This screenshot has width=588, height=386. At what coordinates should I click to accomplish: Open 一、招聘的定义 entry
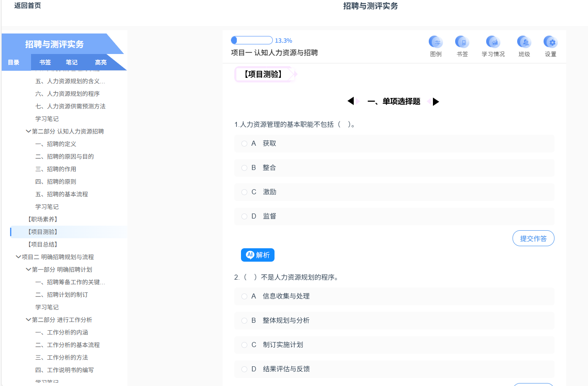(56, 144)
